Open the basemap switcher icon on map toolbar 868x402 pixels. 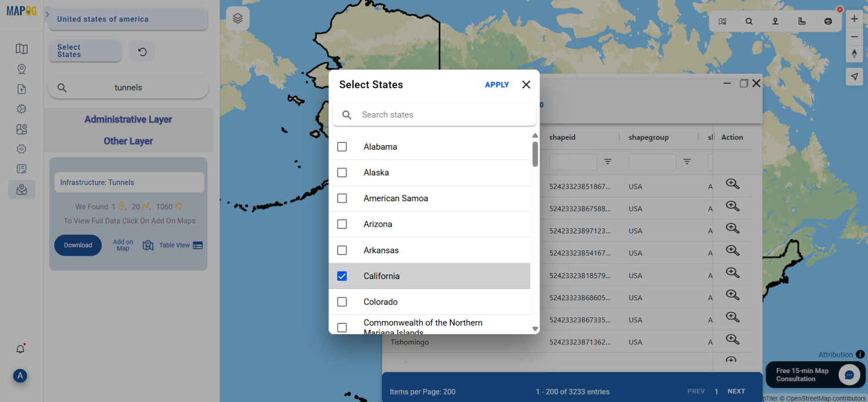coord(723,21)
